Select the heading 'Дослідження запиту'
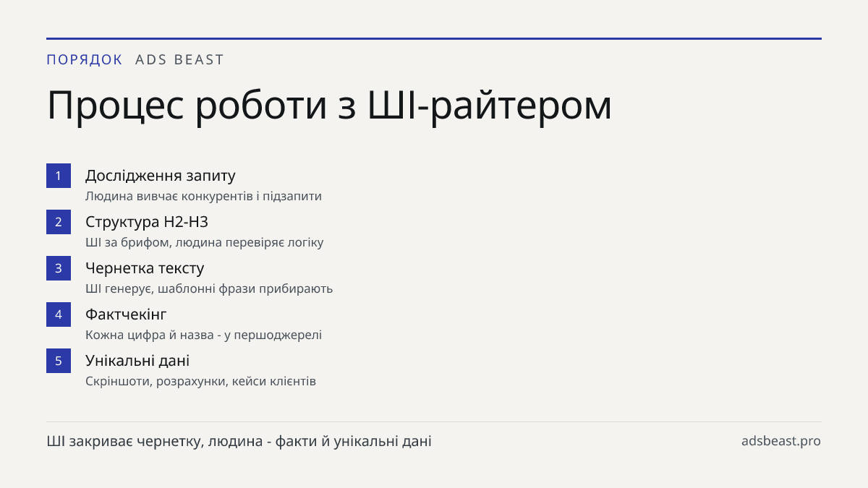 (x=161, y=176)
